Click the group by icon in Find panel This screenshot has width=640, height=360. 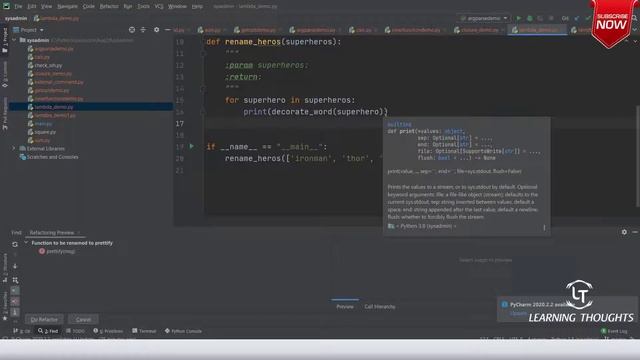(x=15, y=280)
